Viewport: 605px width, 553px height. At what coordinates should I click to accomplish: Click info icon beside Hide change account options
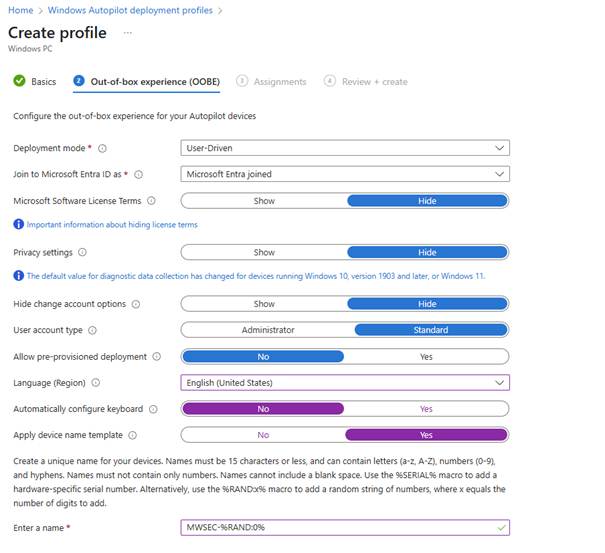click(x=135, y=304)
